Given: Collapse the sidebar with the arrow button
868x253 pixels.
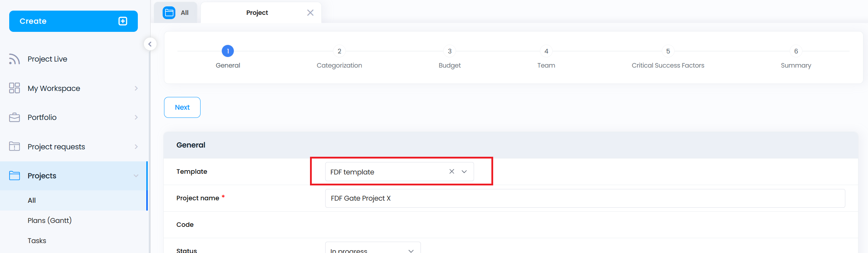Looking at the screenshot, I should pyautogui.click(x=150, y=44).
